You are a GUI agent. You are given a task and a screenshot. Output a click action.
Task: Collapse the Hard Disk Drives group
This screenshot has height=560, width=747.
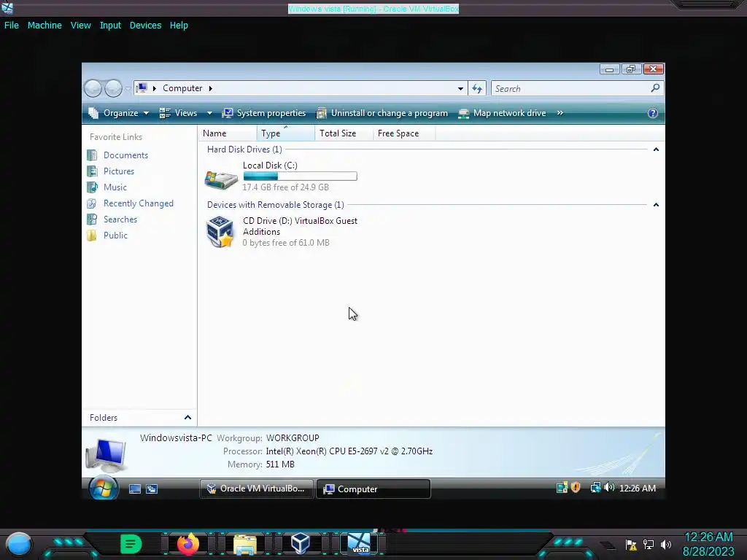[x=656, y=149]
